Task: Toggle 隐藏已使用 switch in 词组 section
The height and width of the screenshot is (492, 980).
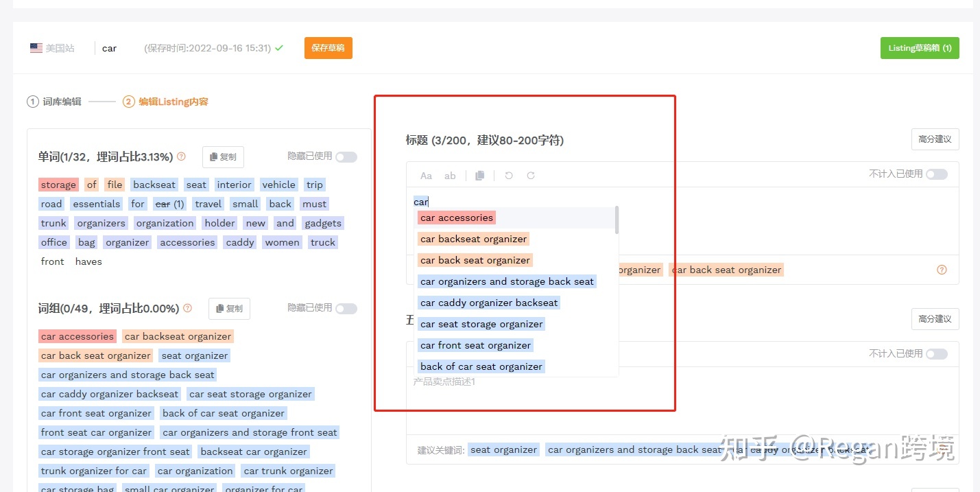Action: coord(346,309)
